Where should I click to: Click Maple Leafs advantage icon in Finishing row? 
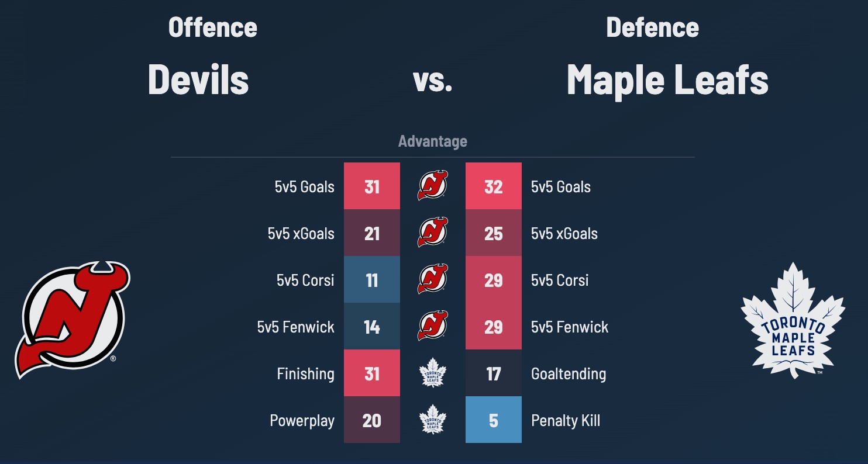[433, 373]
